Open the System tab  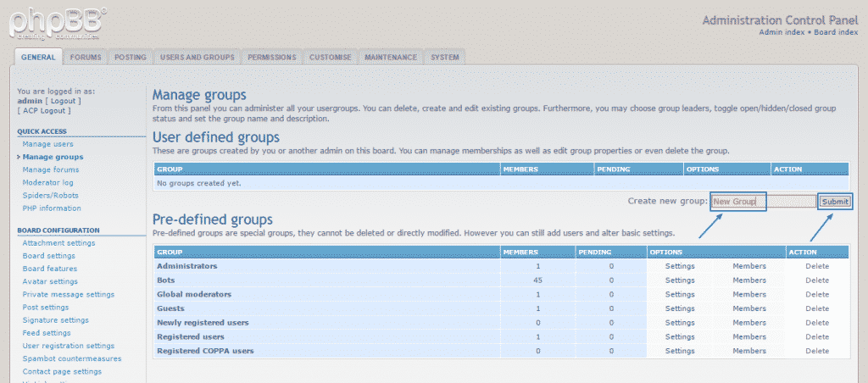444,57
